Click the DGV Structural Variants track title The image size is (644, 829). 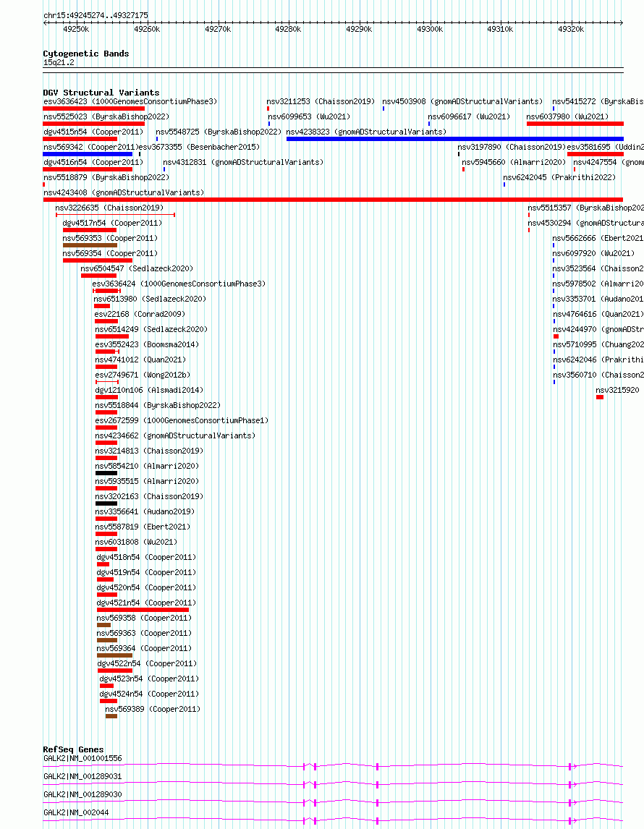tap(101, 93)
